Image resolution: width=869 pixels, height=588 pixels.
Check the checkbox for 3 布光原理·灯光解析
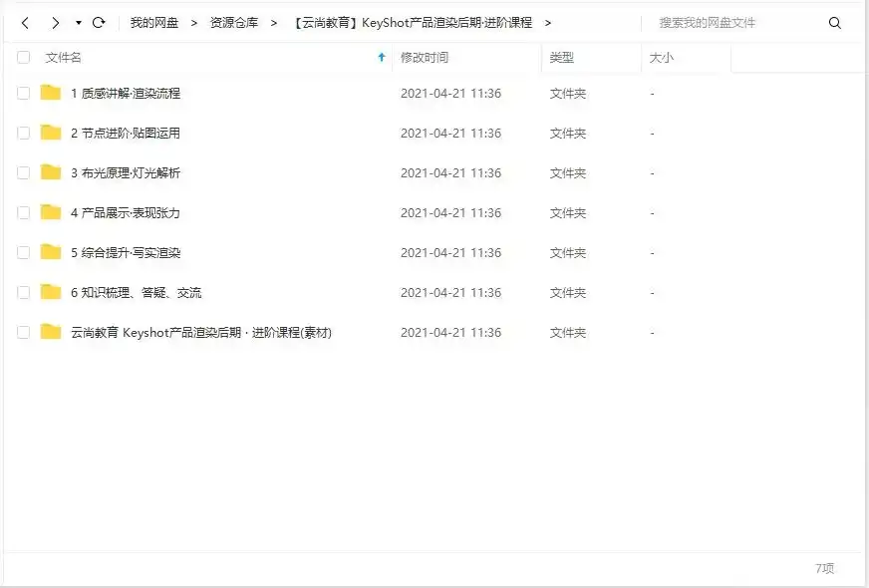tap(23, 172)
